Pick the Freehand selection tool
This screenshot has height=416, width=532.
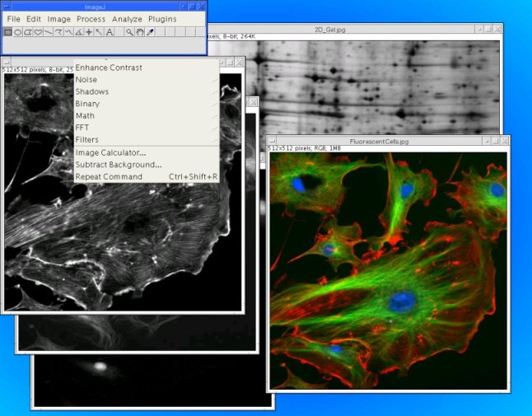click(38, 32)
